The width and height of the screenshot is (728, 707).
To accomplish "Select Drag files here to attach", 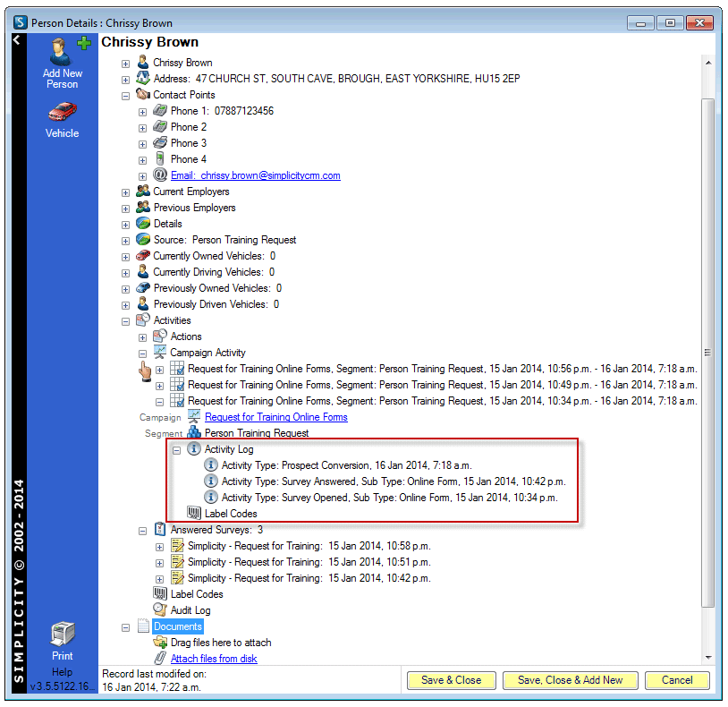I will pos(221,642).
